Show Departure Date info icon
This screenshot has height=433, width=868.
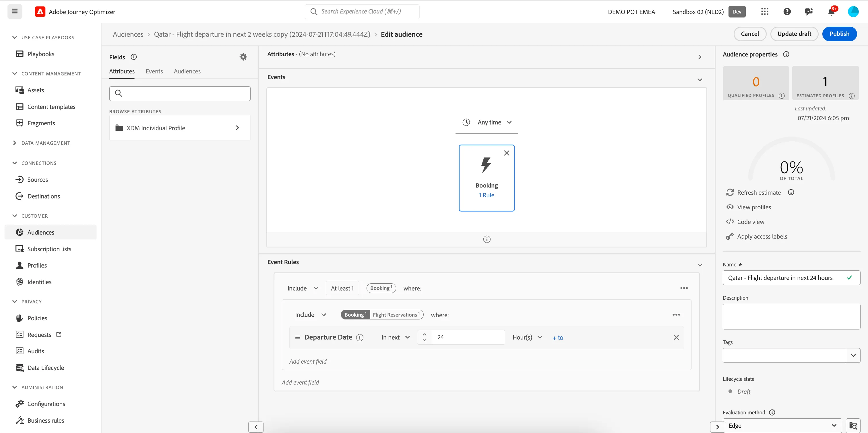[x=360, y=338]
